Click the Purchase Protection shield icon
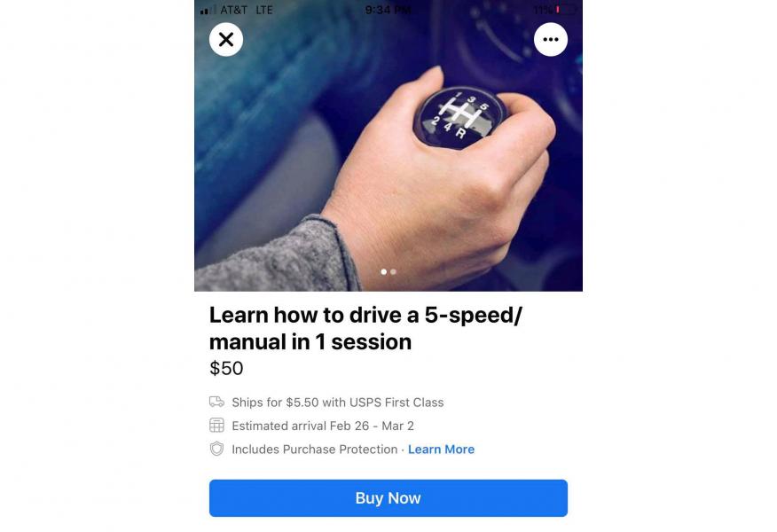The image size is (777, 532). click(216, 449)
